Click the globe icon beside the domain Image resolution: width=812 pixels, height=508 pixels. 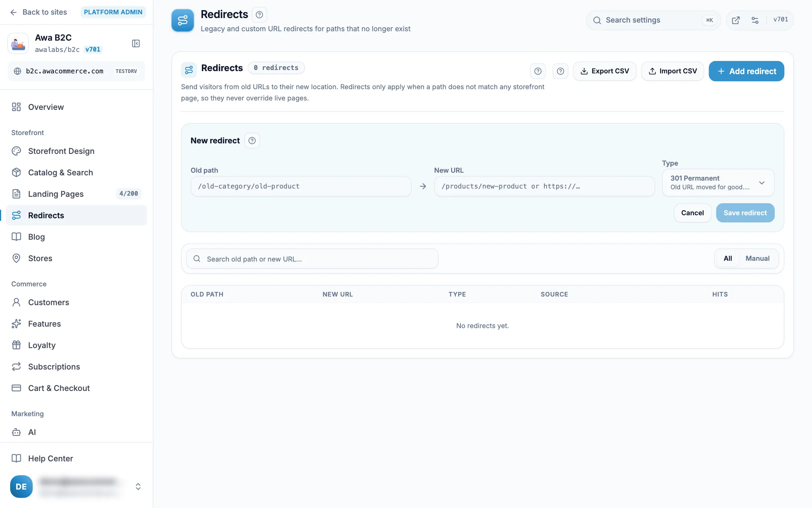17,71
